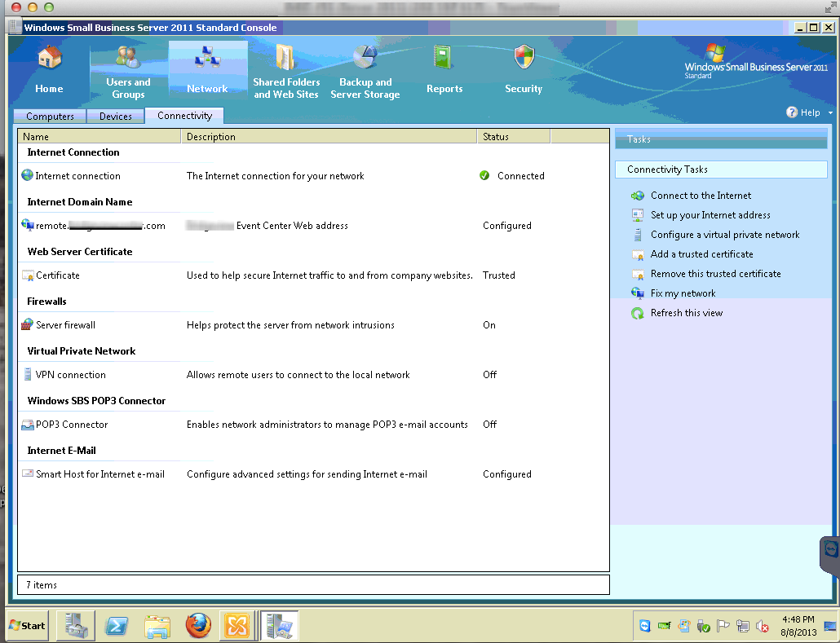The height and width of the screenshot is (643, 840).
Task: Click Fix my network task
Action: pos(683,293)
